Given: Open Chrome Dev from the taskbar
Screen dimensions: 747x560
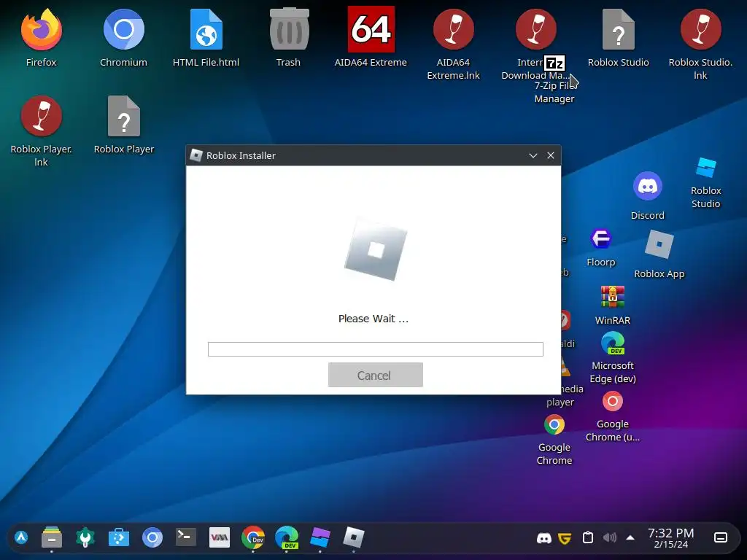Looking at the screenshot, I should point(253,537).
